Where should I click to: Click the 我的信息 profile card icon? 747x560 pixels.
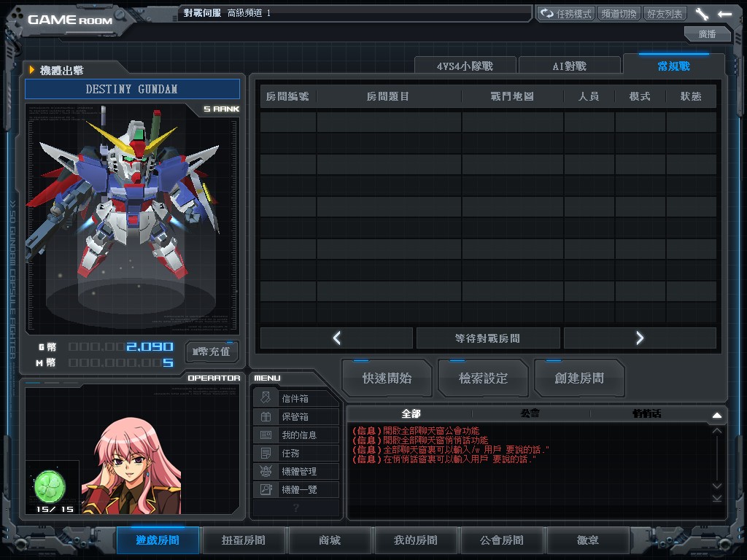click(266, 435)
